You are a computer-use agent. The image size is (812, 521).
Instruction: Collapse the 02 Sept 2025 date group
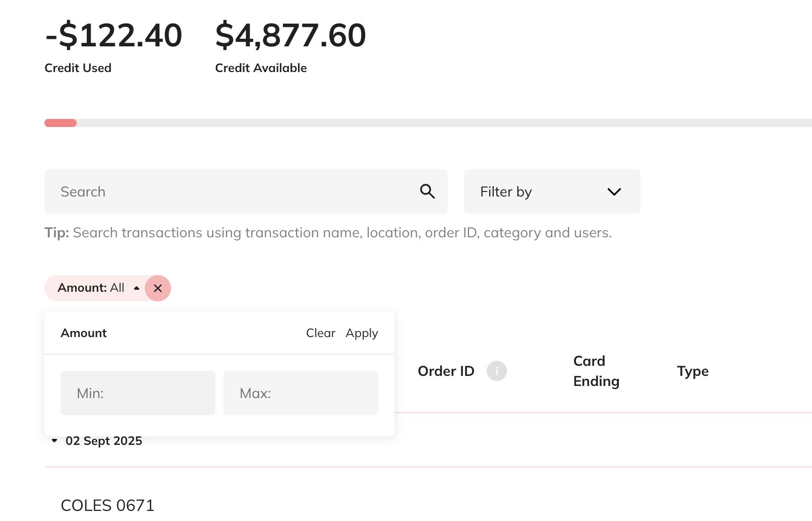[x=54, y=441]
